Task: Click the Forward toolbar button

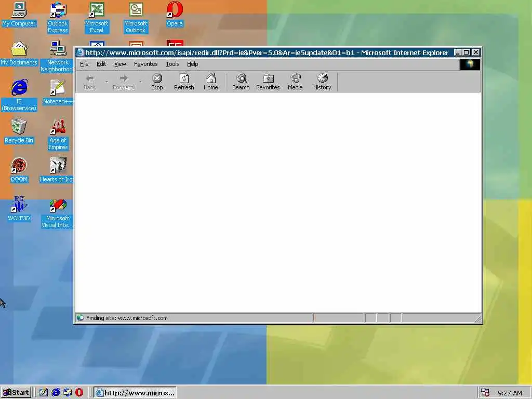Action: [124, 82]
